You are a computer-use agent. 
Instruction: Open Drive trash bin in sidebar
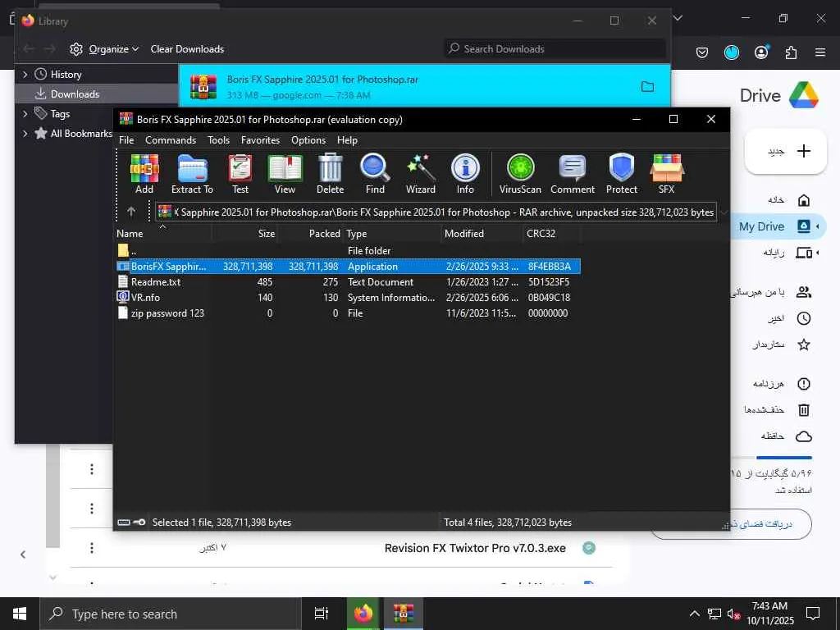[x=804, y=410]
